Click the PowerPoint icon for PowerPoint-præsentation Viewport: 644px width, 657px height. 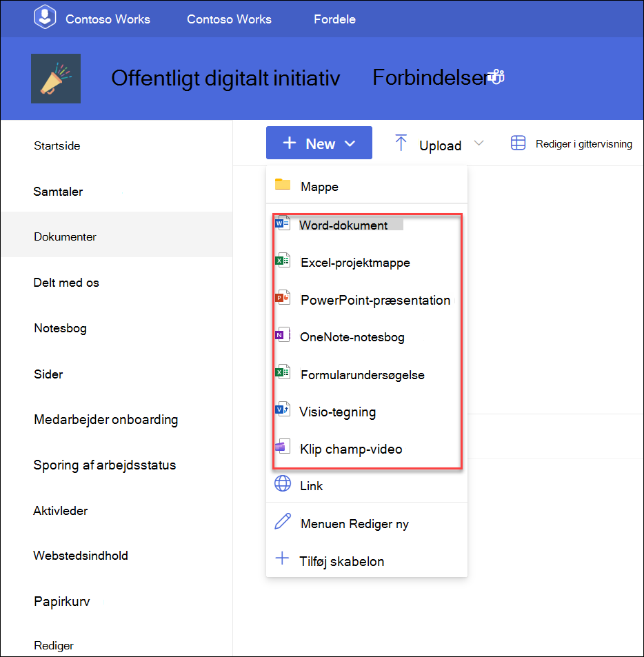[x=283, y=298]
